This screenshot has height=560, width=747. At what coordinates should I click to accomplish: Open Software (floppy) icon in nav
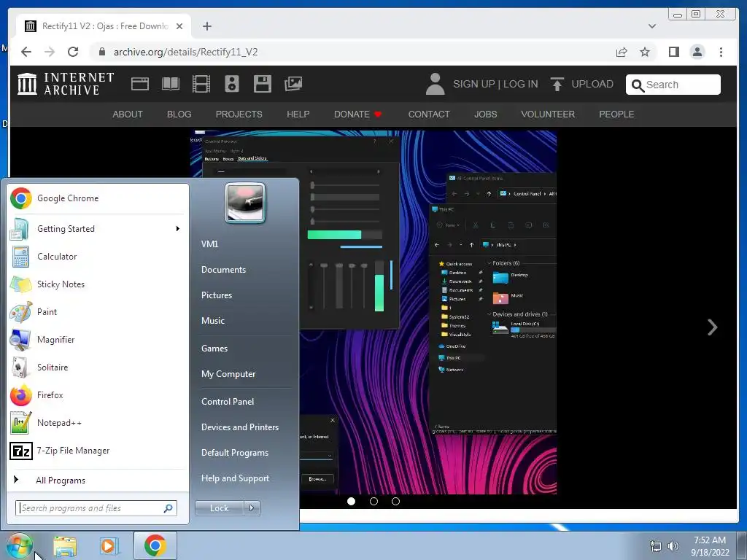pyautogui.click(x=263, y=84)
